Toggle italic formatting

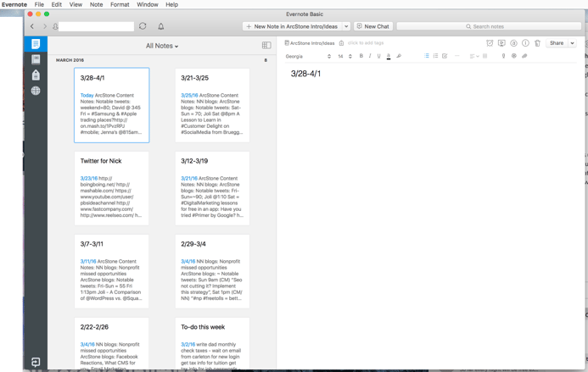(x=370, y=57)
